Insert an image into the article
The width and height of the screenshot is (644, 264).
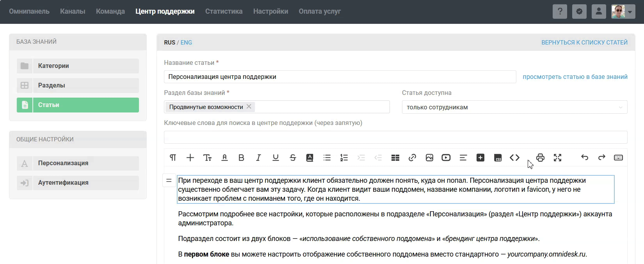click(429, 158)
